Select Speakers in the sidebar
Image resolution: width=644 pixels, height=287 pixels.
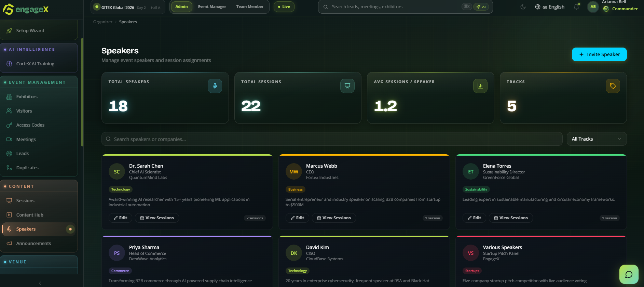(39, 229)
